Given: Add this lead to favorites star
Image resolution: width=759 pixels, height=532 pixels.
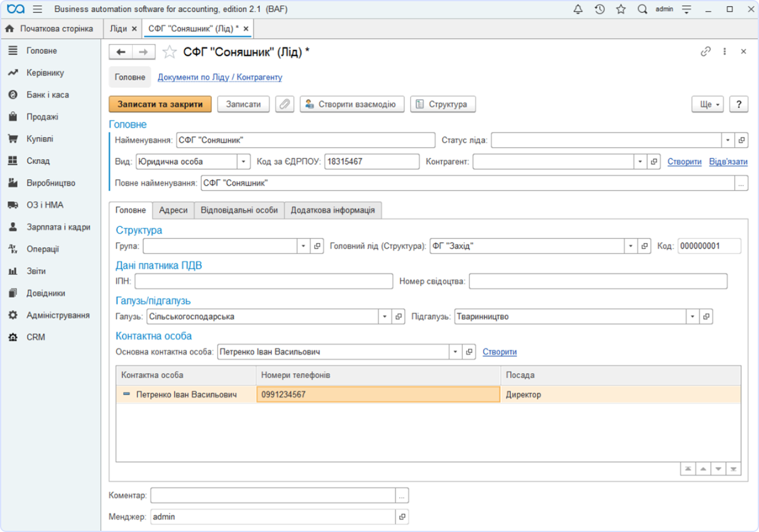Looking at the screenshot, I should point(169,52).
